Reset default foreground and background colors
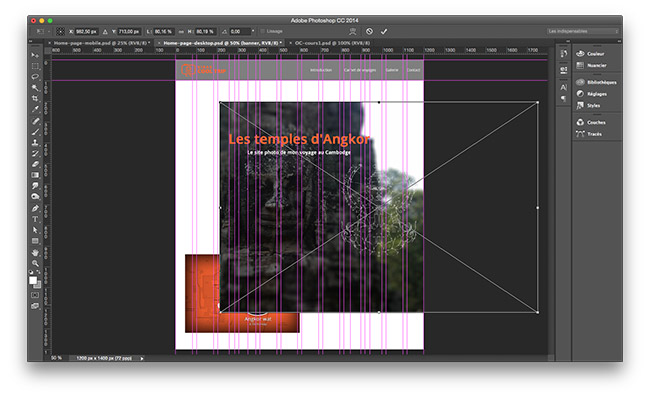 [x=31, y=273]
